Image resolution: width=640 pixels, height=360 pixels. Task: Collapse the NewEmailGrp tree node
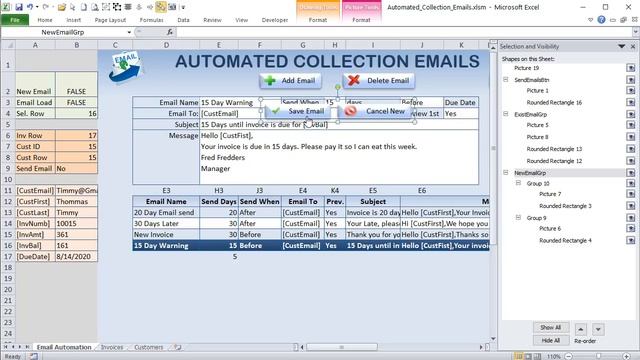pyautogui.click(x=506, y=173)
